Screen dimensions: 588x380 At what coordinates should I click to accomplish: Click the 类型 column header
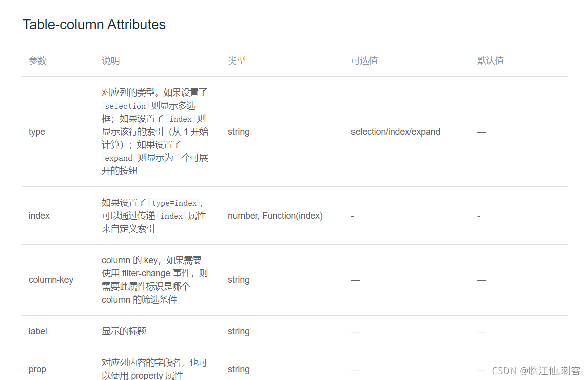[x=237, y=60]
